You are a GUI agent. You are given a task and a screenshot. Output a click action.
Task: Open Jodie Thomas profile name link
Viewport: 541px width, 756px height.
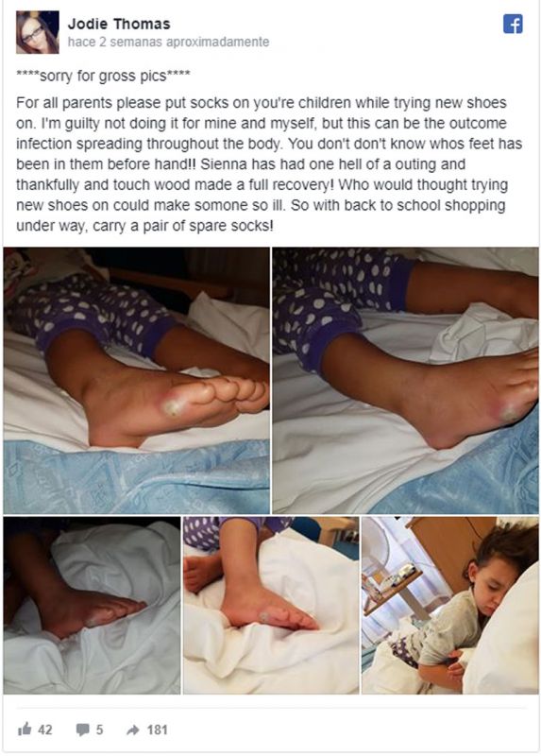click(119, 24)
